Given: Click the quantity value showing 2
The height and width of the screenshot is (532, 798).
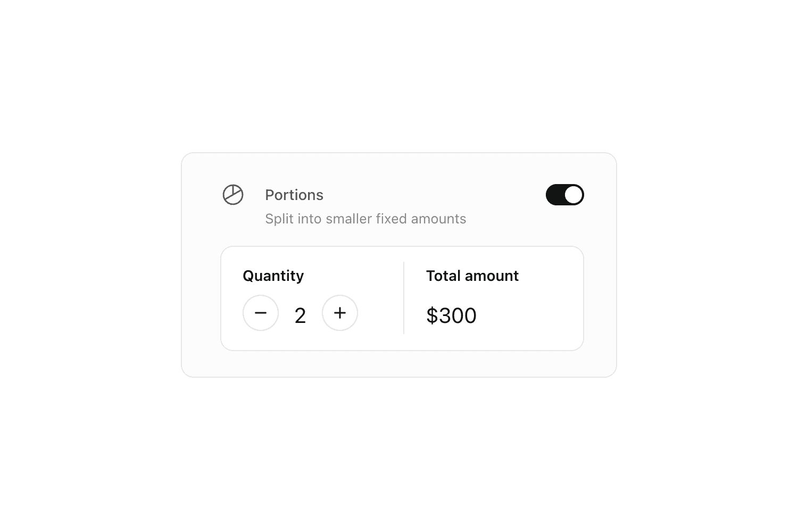Looking at the screenshot, I should point(300,315).
